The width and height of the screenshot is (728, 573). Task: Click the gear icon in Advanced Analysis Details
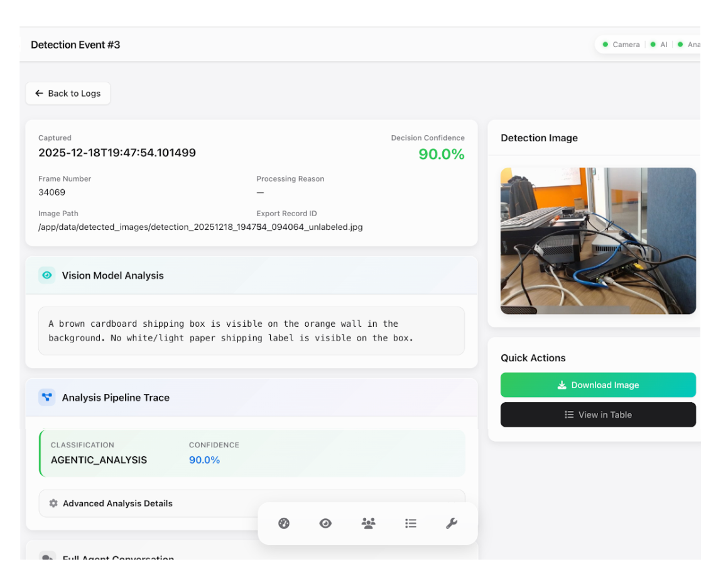click(53, 503)
